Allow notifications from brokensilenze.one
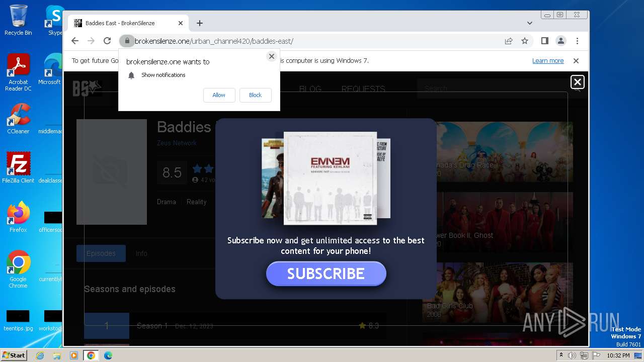The image size is (644, 362). pyautogui.click(x=219, y=95)
